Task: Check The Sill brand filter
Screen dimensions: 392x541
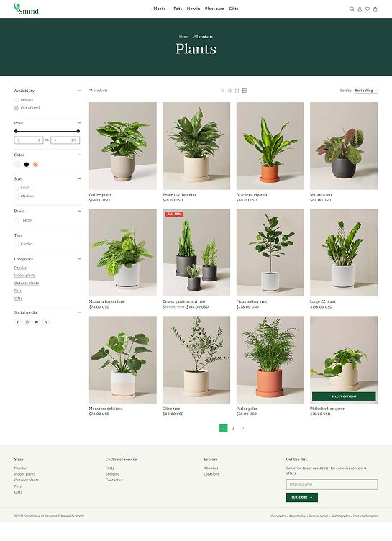Action: (x=17, y=220)
